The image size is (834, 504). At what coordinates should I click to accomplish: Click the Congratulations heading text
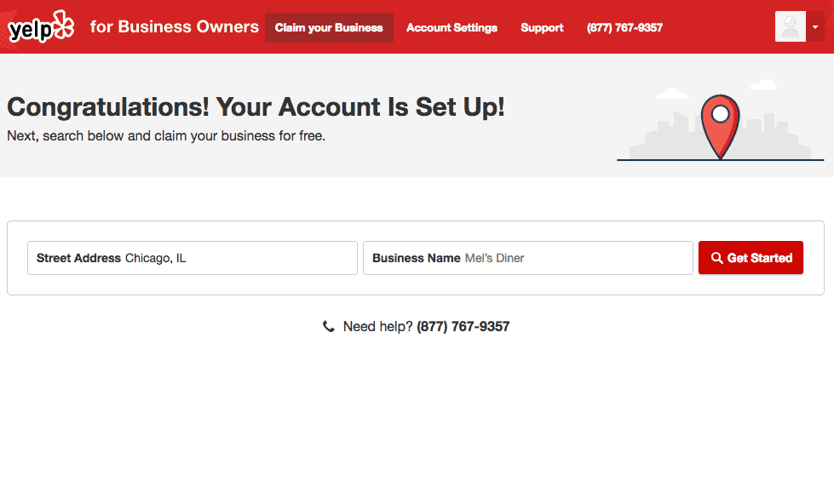(x=256, y=107)
